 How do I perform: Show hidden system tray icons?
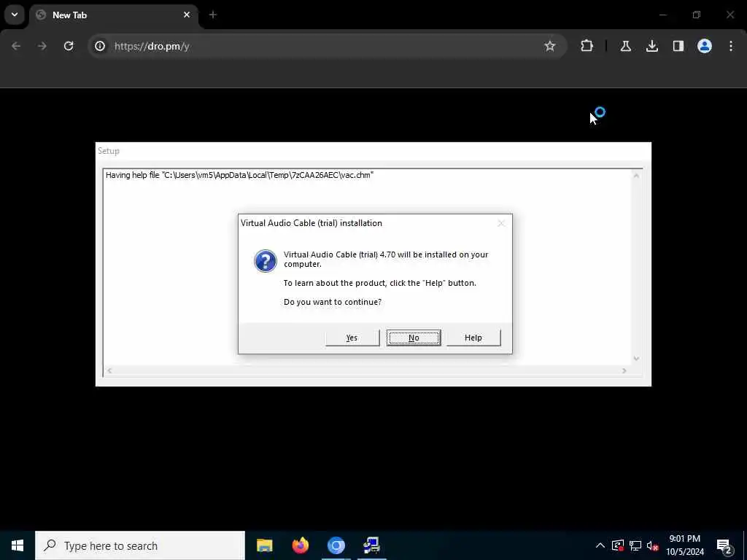point(600,545)
